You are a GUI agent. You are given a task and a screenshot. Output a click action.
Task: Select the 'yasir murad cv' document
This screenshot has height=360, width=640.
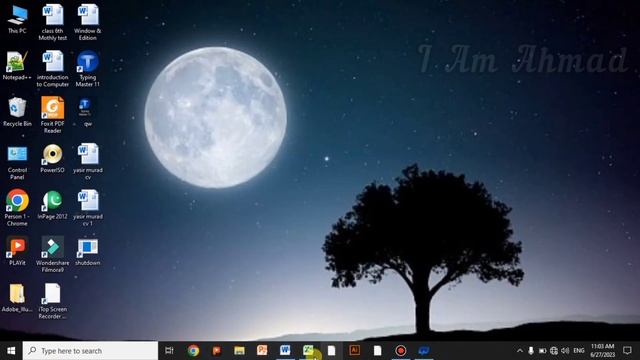[x=88, y=162]
